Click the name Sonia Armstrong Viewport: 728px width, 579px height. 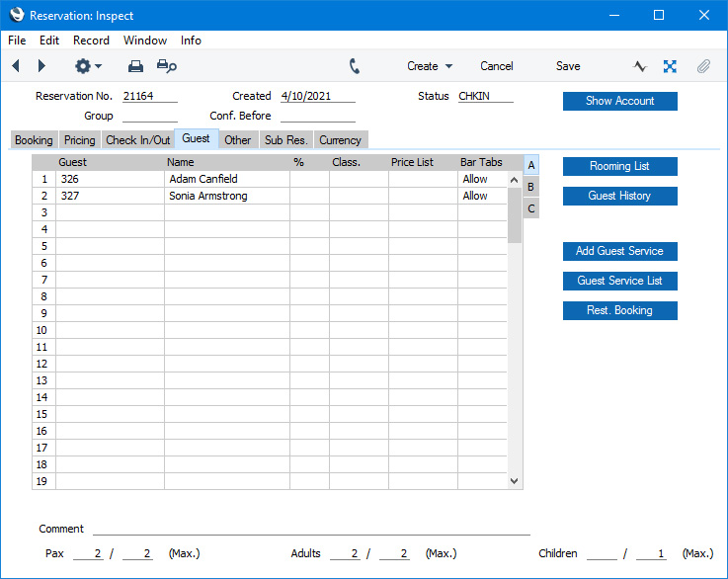pos(208,196)
